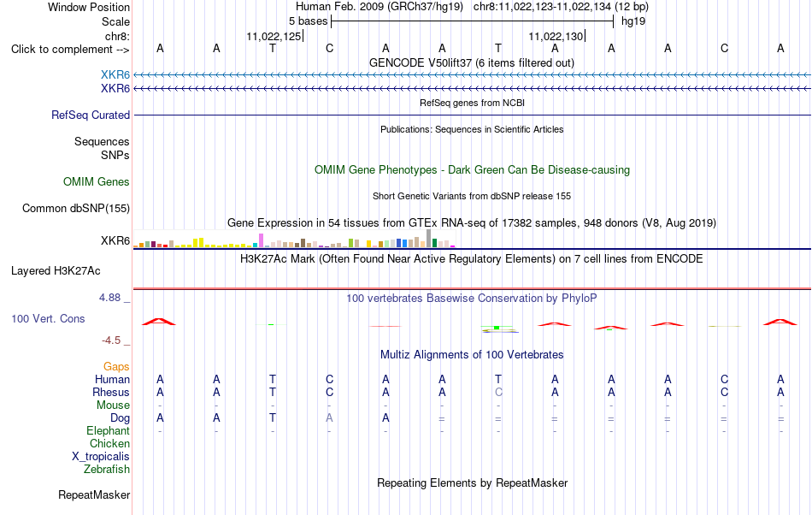Viewport: 812px width, 515px height.
Task: Select the Zebrafish alignment row label
Action: [107, 469]
